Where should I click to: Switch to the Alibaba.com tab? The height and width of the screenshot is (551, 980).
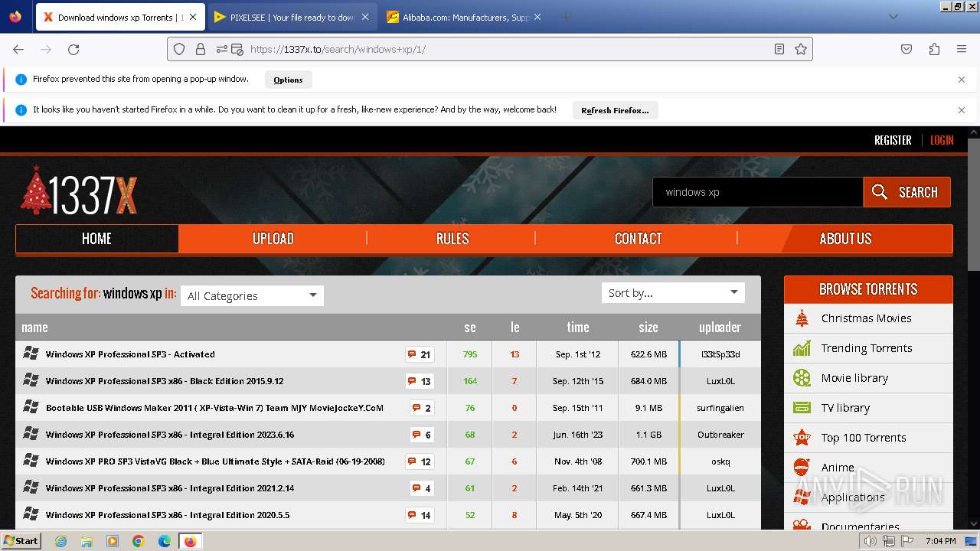pyautogui.click(x=464, y=17)
